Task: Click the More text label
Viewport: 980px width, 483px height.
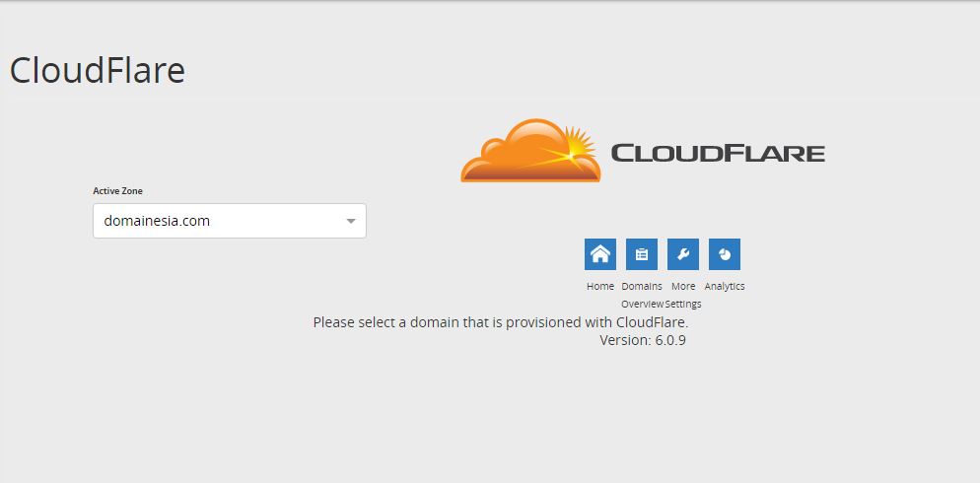Action: coord(683,287)
